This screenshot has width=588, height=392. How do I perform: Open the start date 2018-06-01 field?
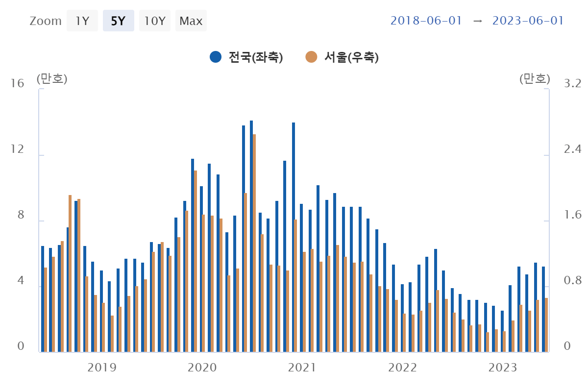[425, 21]
